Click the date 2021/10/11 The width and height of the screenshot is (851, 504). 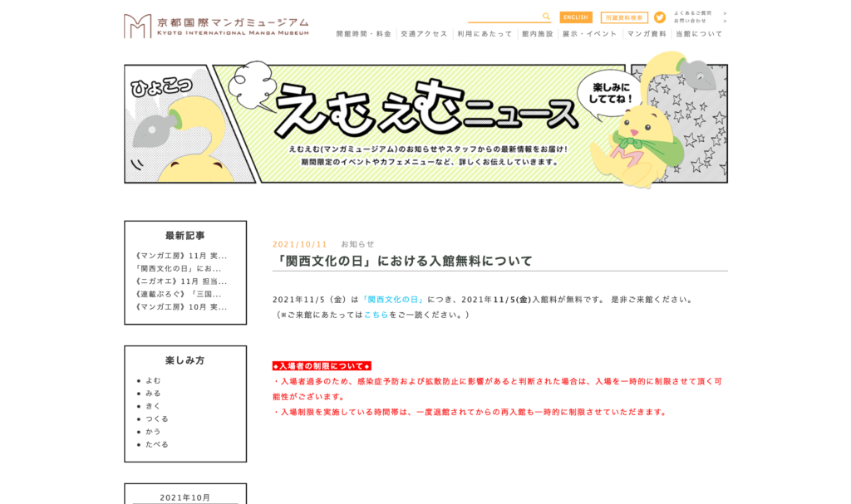click(300, 244)
